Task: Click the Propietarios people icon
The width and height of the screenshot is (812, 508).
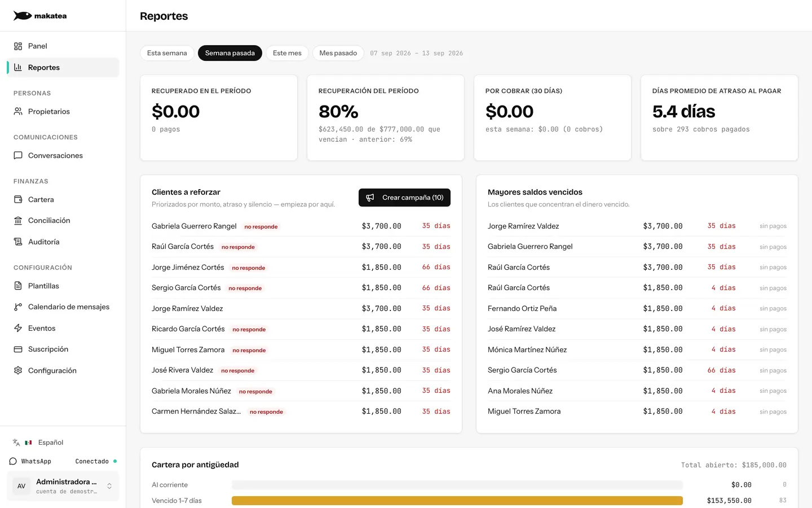Action: (x=18, y=111)
